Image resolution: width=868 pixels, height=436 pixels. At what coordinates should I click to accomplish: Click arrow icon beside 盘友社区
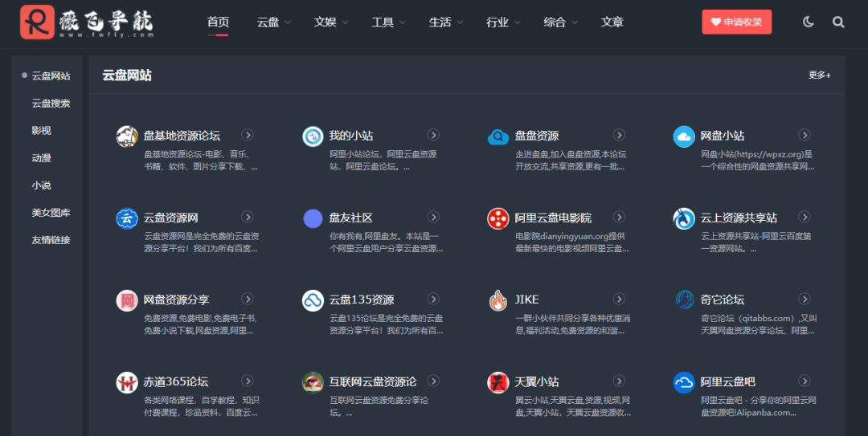[433, 217]
